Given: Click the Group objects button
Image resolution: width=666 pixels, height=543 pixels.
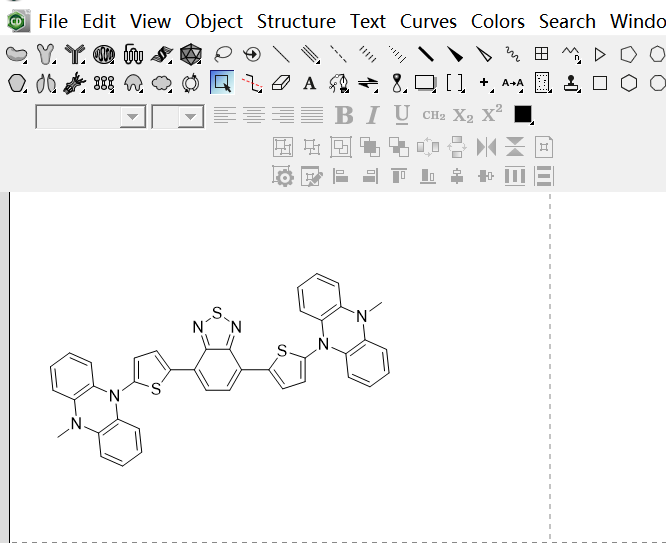Looking at the screenshot, I should (x=283, y=147).
